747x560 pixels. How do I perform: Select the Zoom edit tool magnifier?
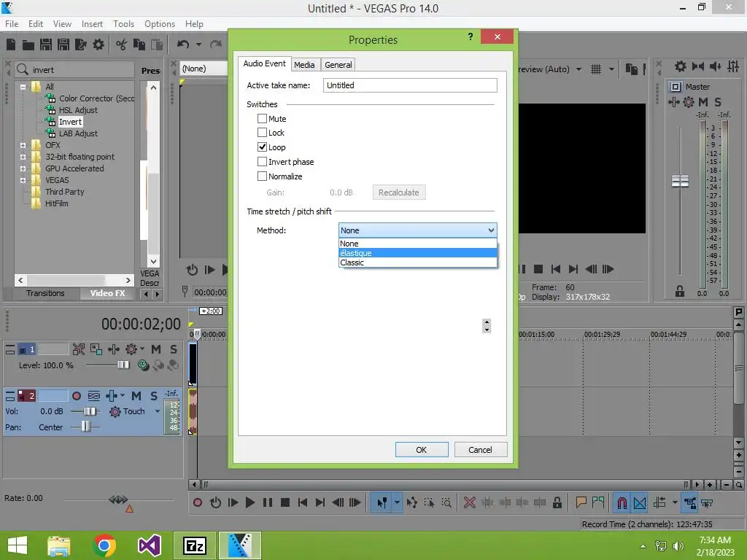click(446, 502)
